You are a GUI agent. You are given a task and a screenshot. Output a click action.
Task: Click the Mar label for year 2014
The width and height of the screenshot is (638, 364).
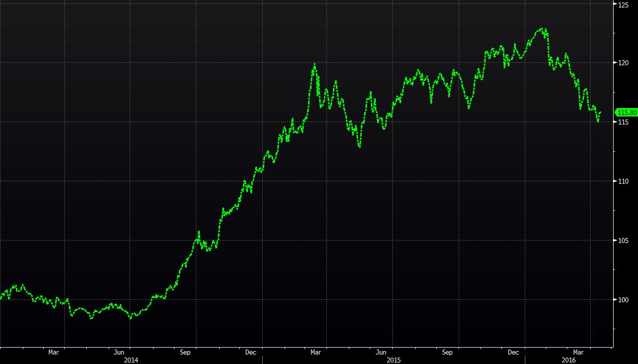tap(53, 353)
